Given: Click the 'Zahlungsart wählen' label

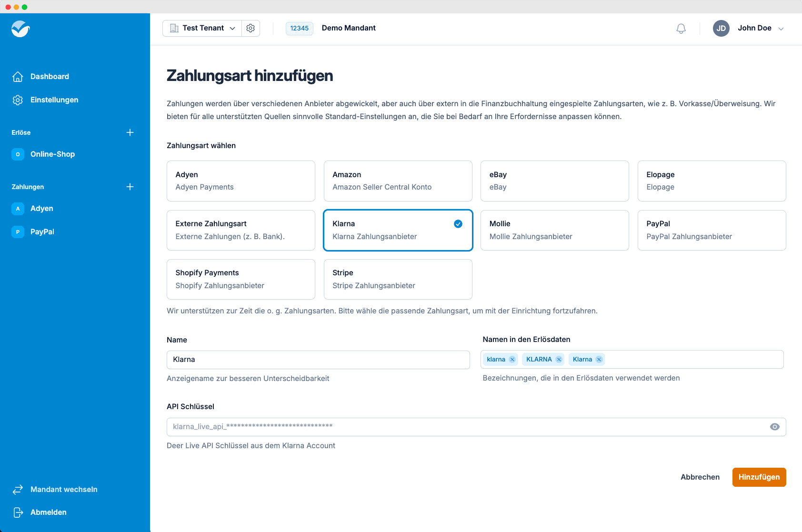Looking at the screenshot, I should (x=201, y=146).
